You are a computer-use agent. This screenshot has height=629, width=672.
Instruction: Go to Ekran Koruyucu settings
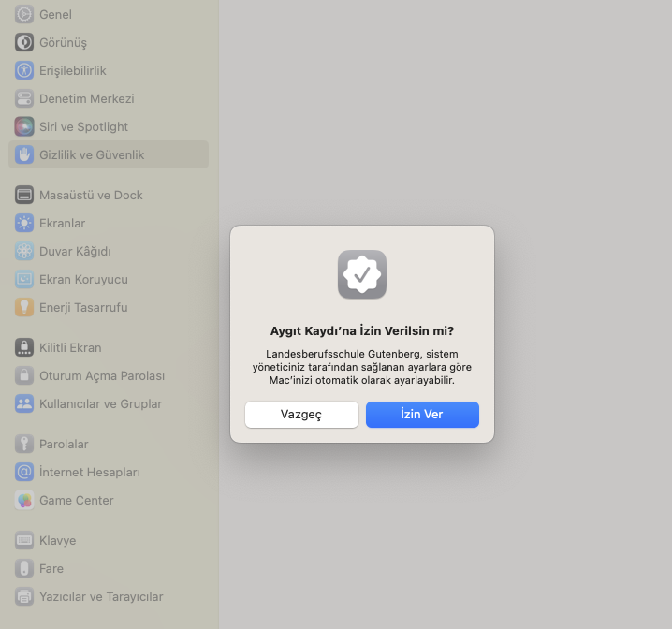tap(83, 280)
